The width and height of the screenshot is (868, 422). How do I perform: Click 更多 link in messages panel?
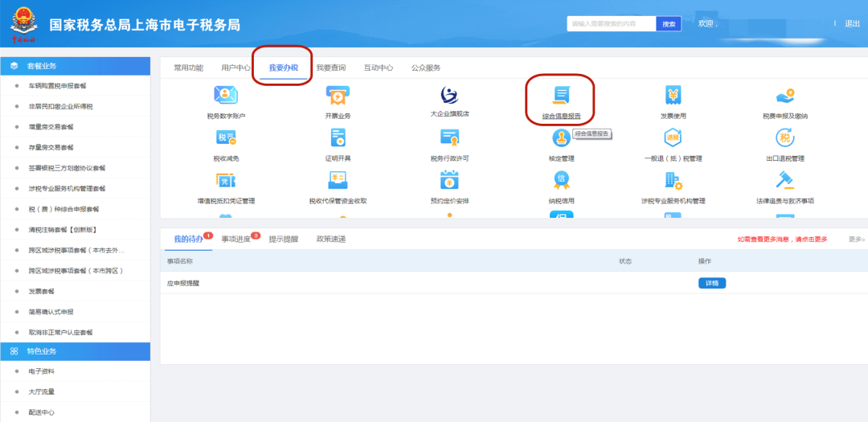[857, 240]
